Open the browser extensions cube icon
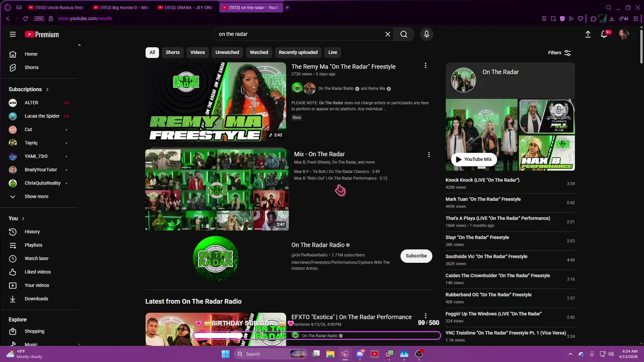The width and height of the screenshot is (644, 362). pyautogui.click(x=593, y=19)
